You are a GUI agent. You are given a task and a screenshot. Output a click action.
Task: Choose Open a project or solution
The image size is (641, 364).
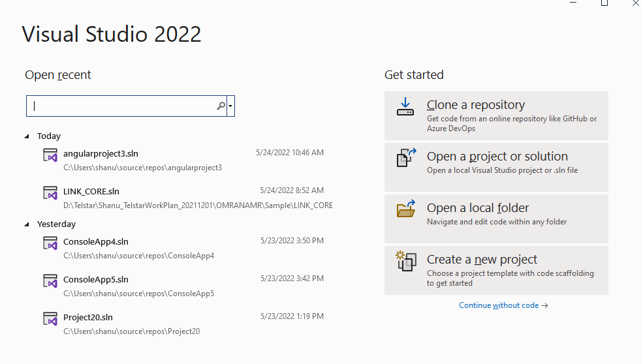pyautogui.click(x=496, y=167)
